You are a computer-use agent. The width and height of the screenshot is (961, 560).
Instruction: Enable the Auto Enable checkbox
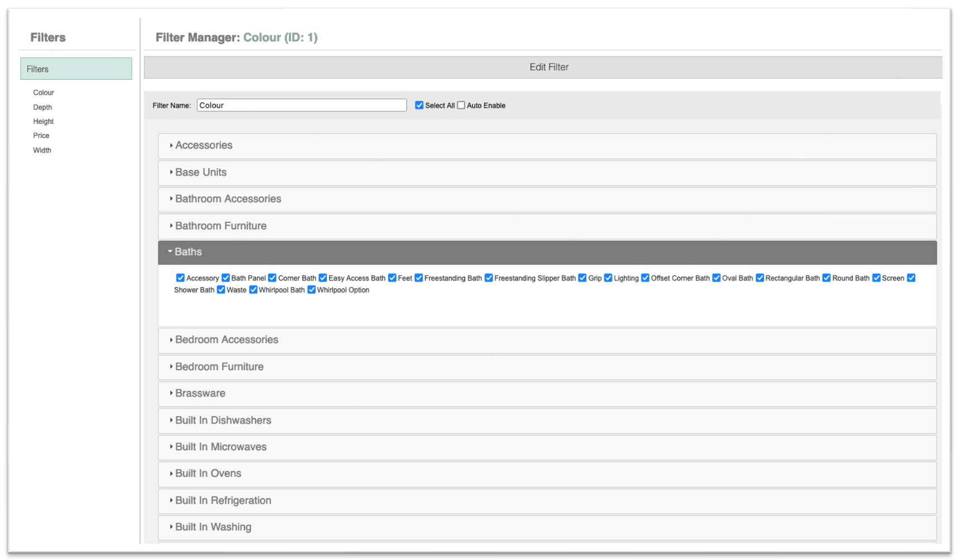click(x=461, y=105)
